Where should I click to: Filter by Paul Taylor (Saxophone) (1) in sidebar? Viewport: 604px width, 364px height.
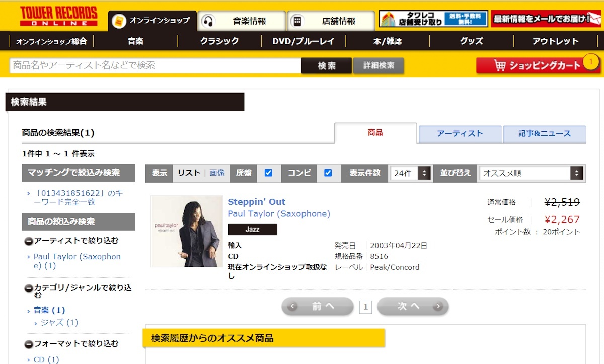77,261
